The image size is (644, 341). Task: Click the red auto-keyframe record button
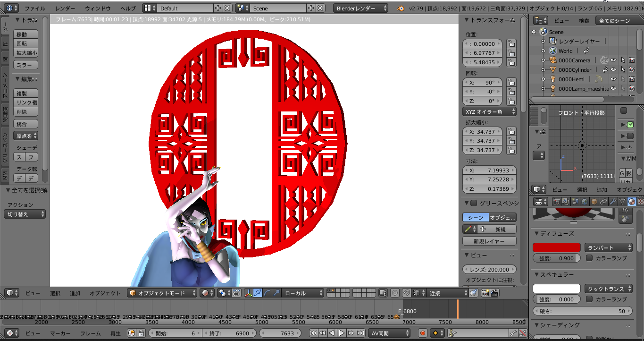(x=423, y=333)
